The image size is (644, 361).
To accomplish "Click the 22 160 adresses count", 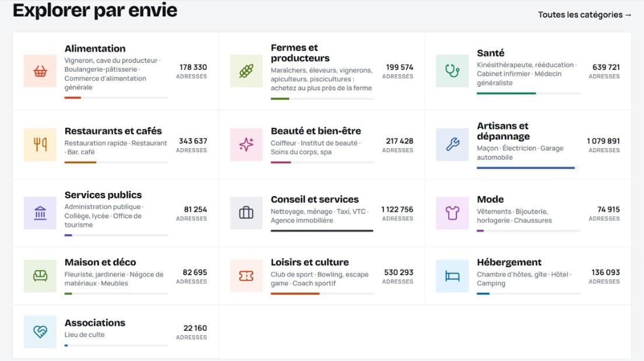I will pos(192,332).
